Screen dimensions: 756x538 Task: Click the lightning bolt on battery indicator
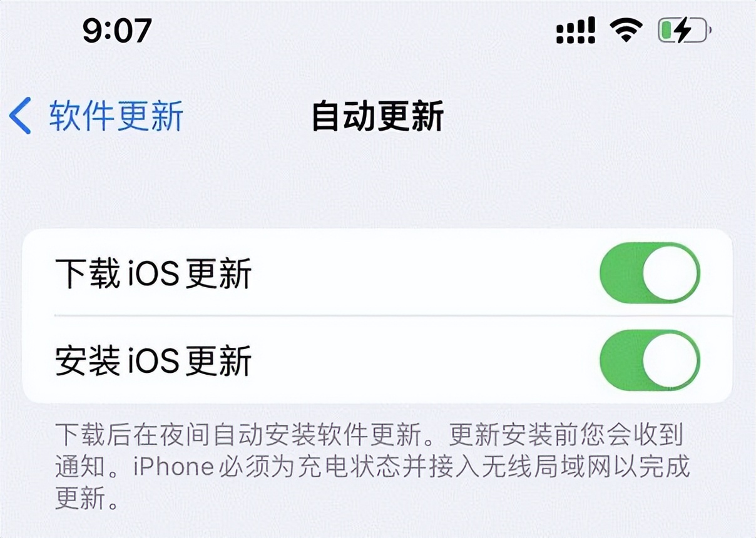pos(683,31)
